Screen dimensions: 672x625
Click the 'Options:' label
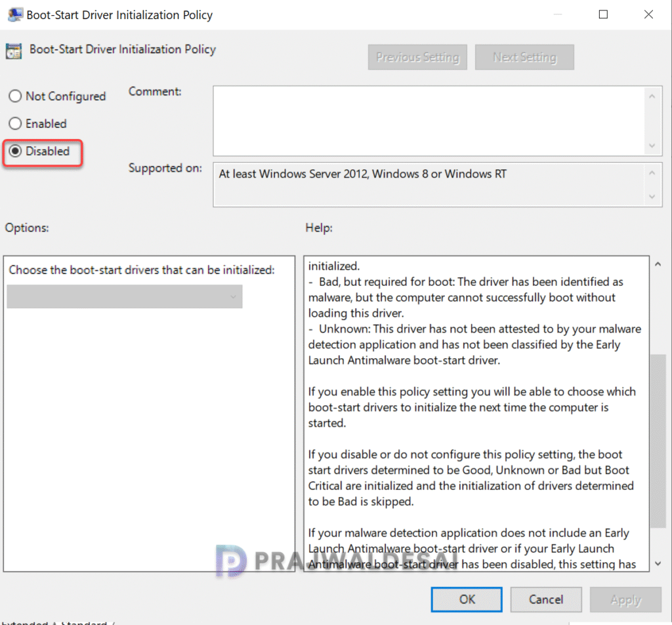[x=26, y=228]
